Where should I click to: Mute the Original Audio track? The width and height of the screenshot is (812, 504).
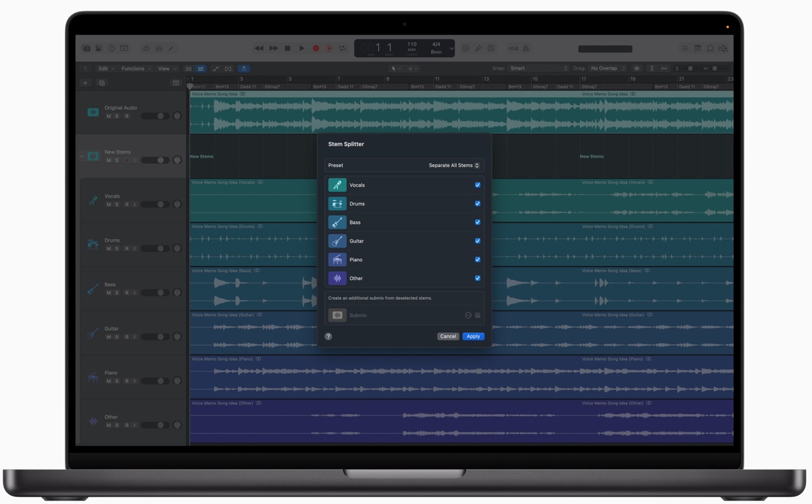coord(108,116)
